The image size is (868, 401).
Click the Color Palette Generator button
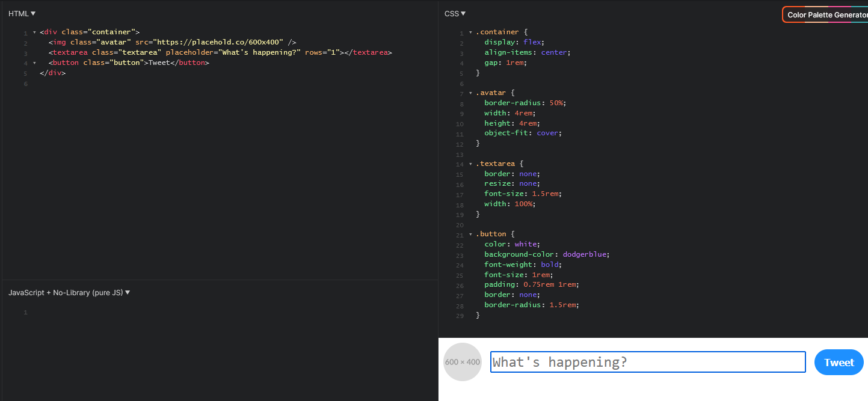coord(826,14)
